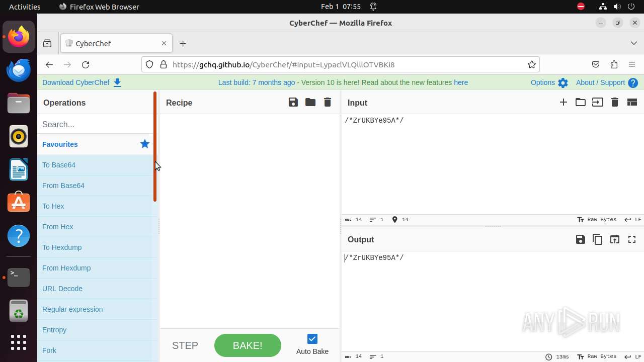Save the output to a file

tap(581, 239)
